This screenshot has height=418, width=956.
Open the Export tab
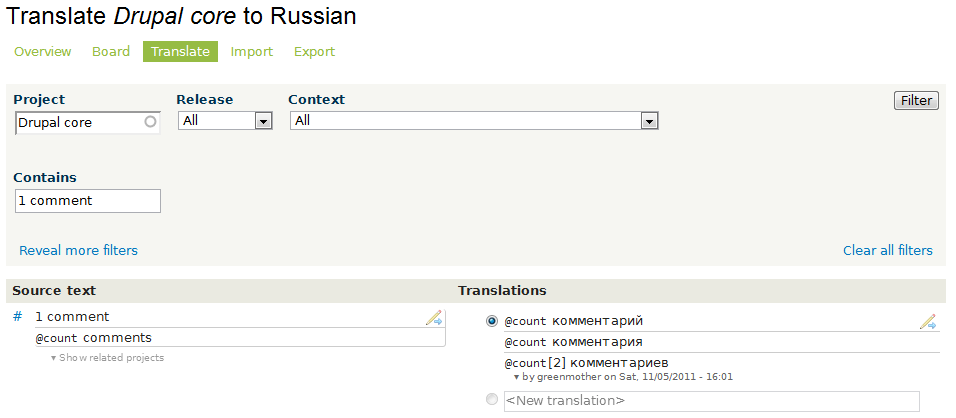(x=314, y=52)
